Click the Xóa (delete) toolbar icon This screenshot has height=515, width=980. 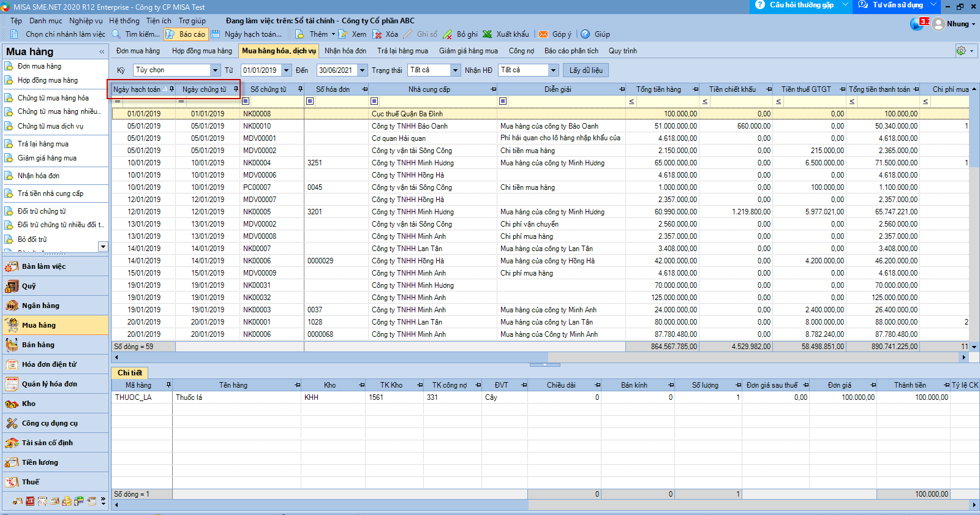pyautogui.click(x=377, y=34)
